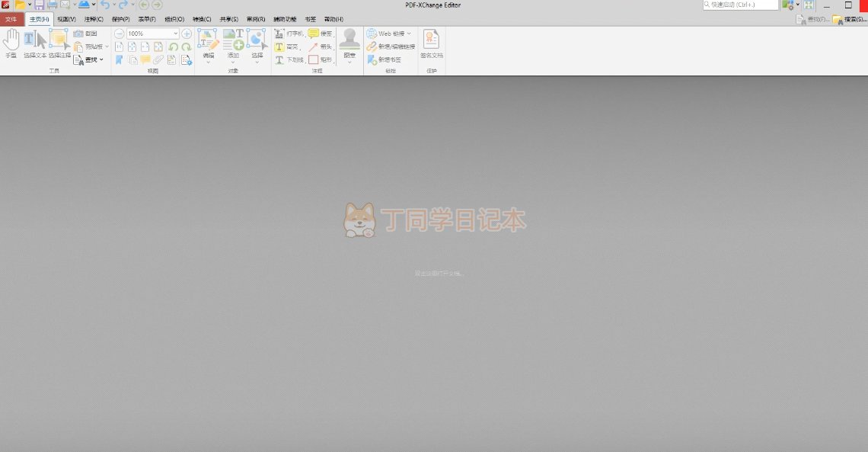Choose the Select Comments tool
The height and width of the screenshot is (452, 868).
[x=59, y=43]
